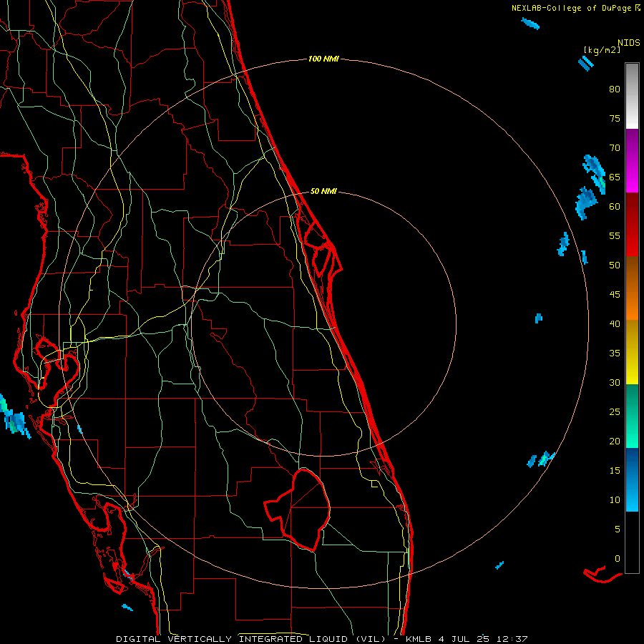Pick the orange-brown segment of the color scale
644x644 pixels.
[x=632, y=288]
